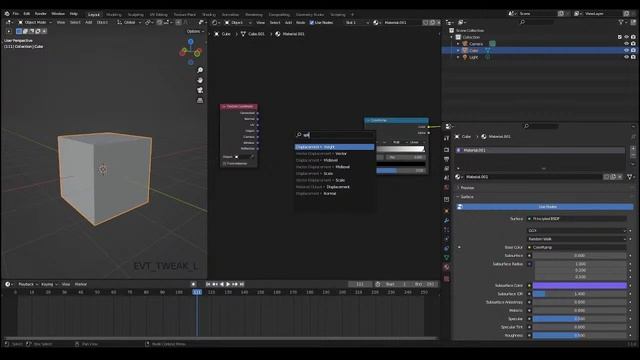Click the material browse sphere icon in properties
640x360 pixels.
tap(458, 177)
